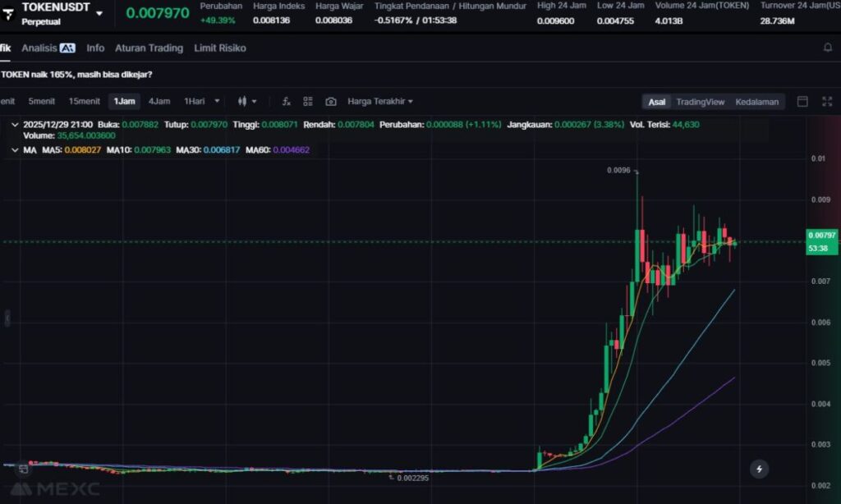Expand the Harga Terakhir dropdown
Image resolution: width=841 pixels, height=504 pixels.
380,102
